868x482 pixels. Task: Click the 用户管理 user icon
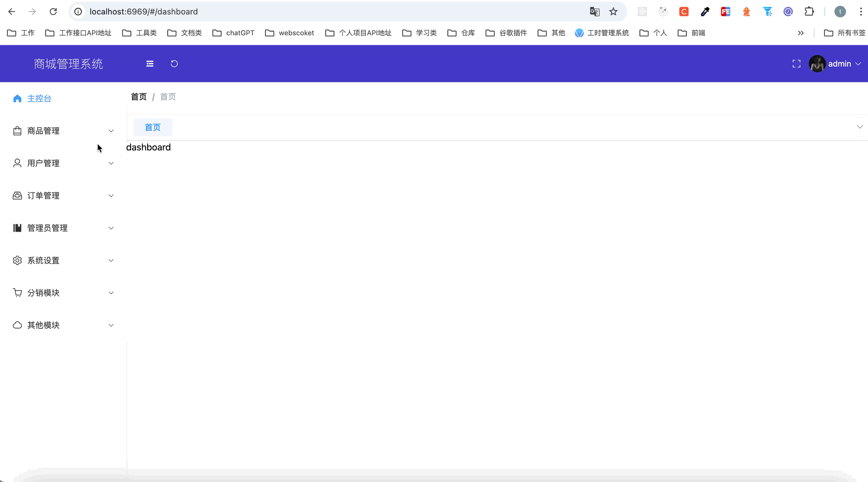coord(16,163)
